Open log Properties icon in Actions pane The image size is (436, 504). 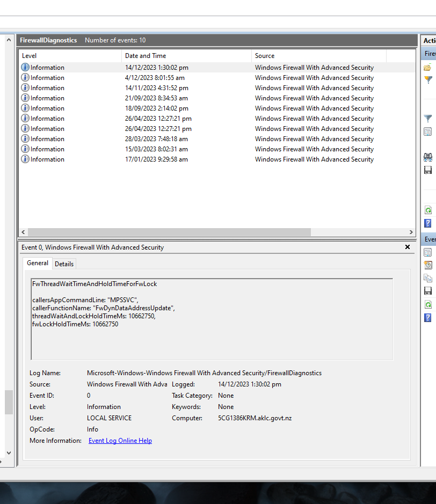tap(427, 132)
